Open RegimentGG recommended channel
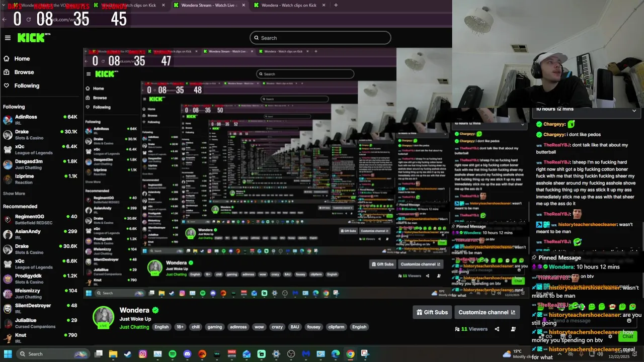 40,219
